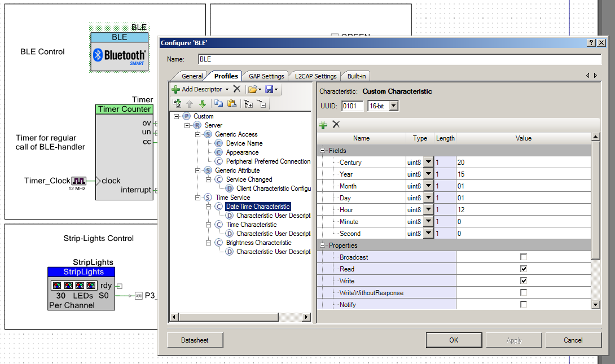This screenshot has width=615, height=364.
Task: Click the Datasheet button
Action: tap(195, 340)
